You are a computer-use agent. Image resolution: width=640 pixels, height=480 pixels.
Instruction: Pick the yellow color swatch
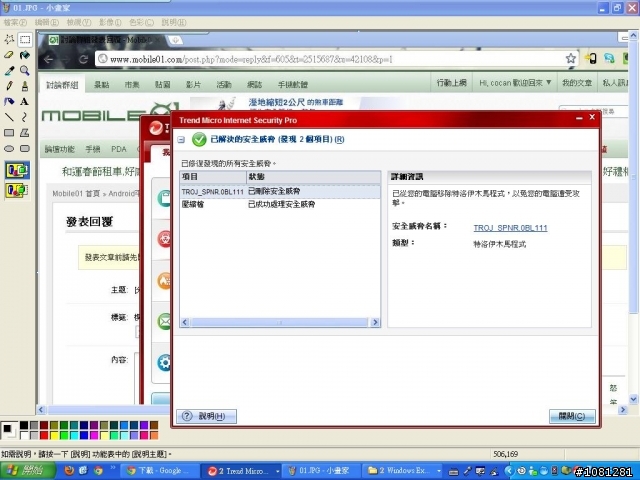click(54, 435)
